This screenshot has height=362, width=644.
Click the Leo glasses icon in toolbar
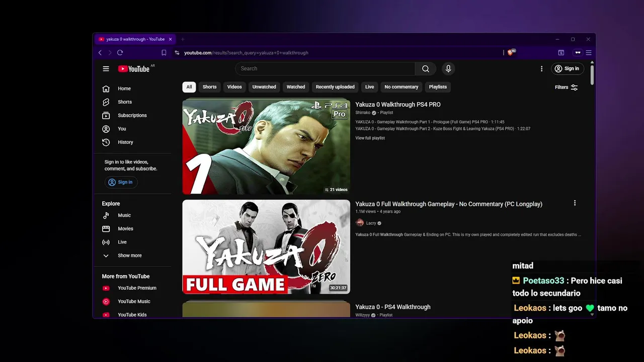click(578, 53)
